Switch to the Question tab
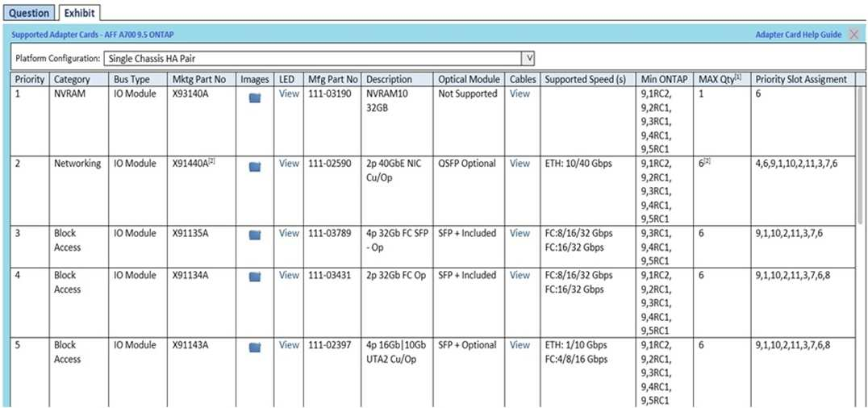868x408 pixels. 29,13
